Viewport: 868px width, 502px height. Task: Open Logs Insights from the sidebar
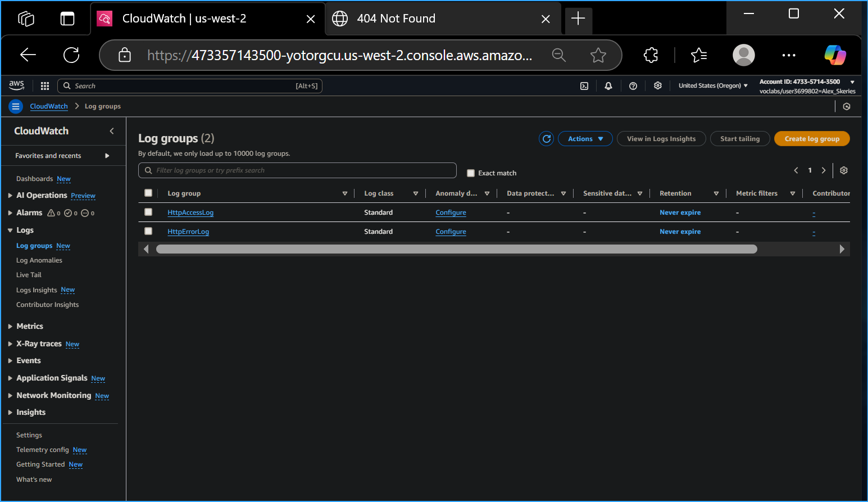(37, 290)
